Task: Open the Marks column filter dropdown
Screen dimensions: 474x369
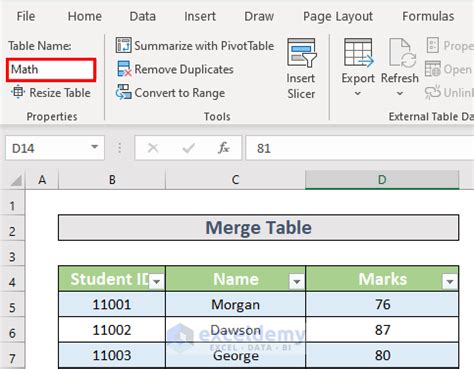Action: click(x=449, y=282)
